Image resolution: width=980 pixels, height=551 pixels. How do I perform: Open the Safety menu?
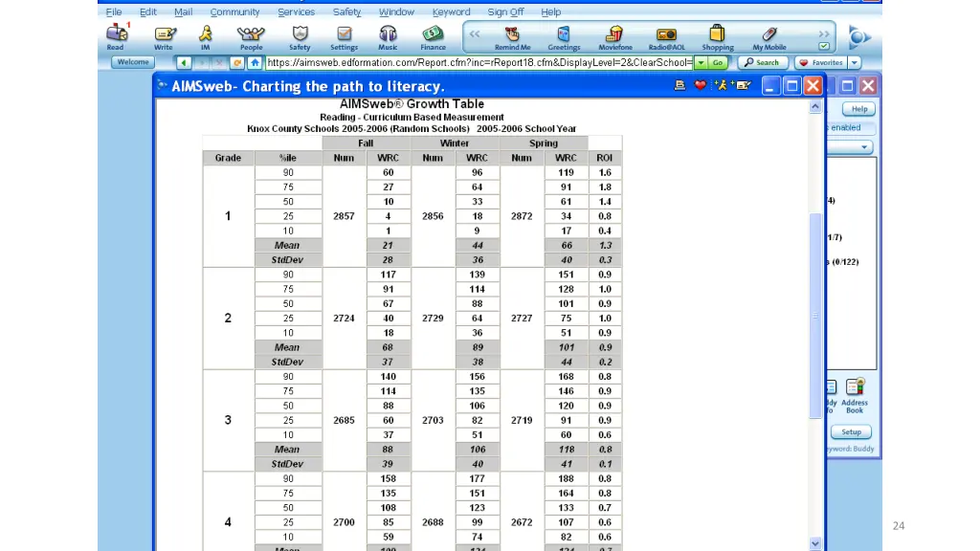(x=346, y=11)
